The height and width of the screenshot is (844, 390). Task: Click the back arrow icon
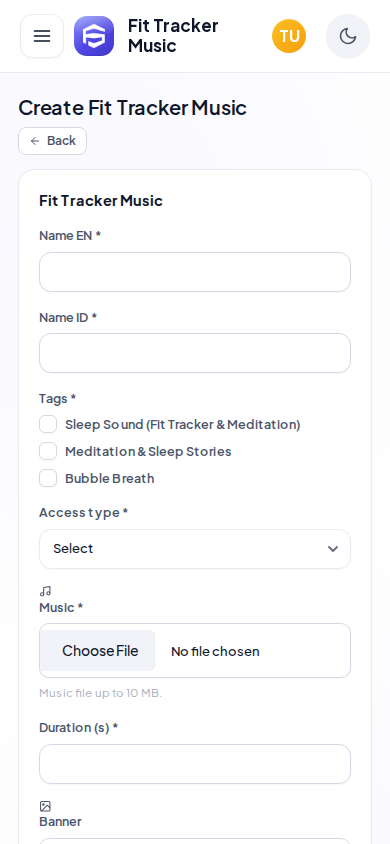pos(35,141)
